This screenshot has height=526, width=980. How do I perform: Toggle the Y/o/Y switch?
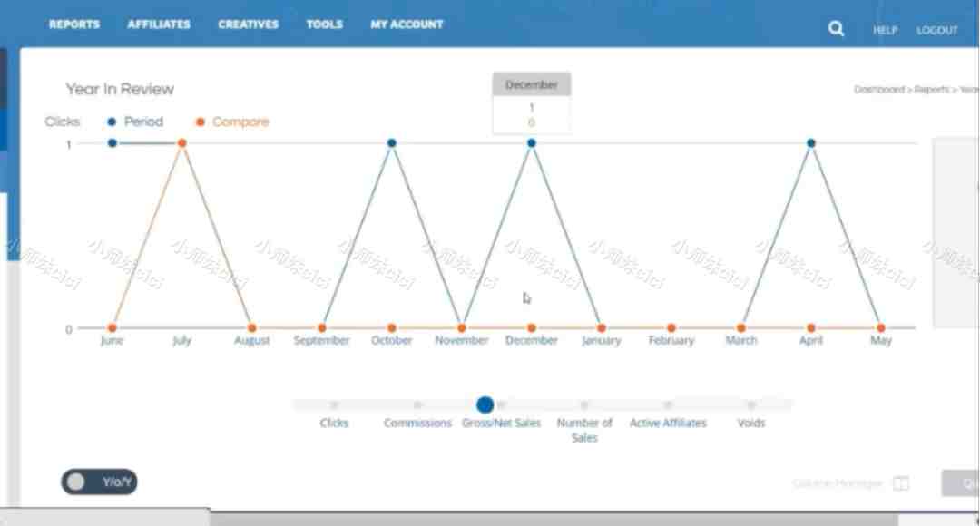[99, 482]
